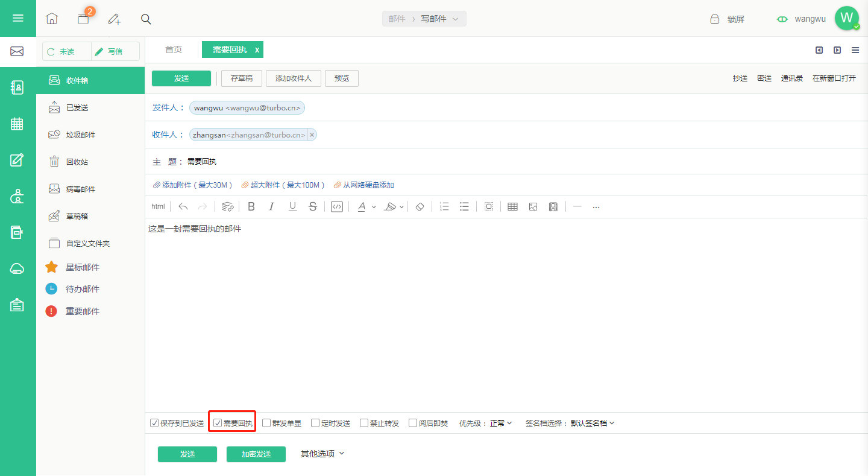Click the undo arrow in editor toolbar
The image size is (868, 476).
[x=183, y=207]
